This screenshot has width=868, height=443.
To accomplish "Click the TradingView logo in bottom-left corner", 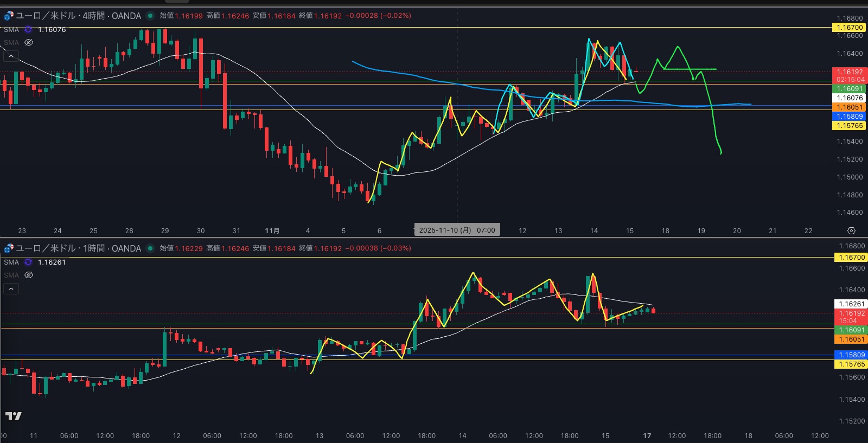I will (14, 416).
